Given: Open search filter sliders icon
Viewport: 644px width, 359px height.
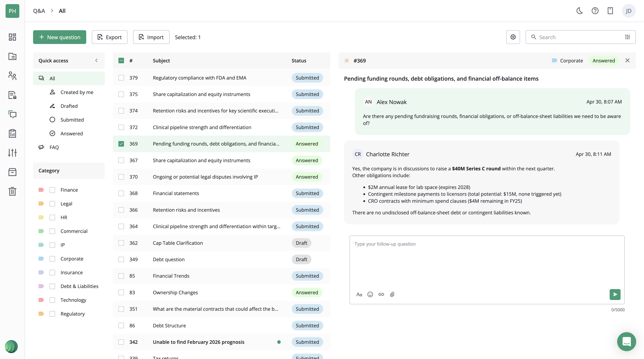Looking at the screenshot, I should click(x=627, y=37).
